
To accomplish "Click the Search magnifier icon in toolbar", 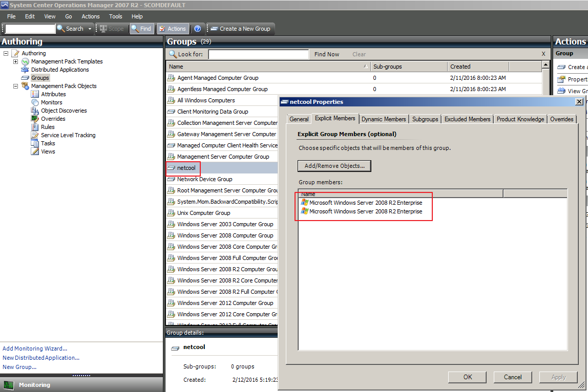I will click(x=61, y=29).
